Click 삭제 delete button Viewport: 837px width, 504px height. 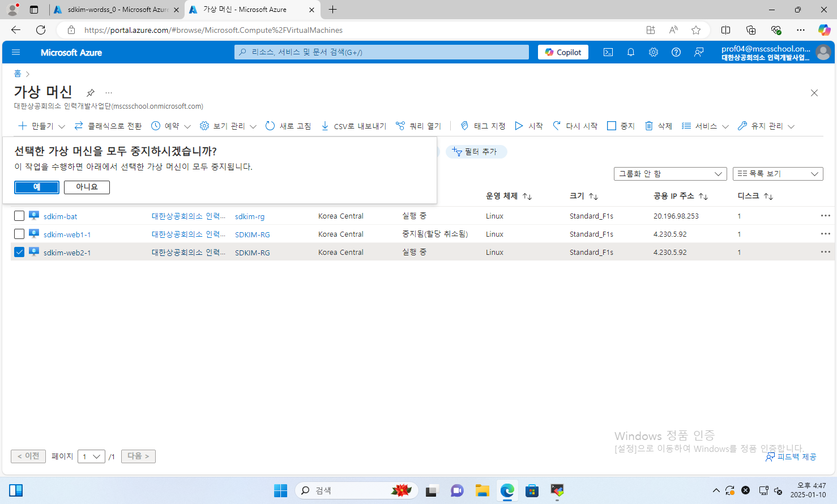(x=659, y=126)
